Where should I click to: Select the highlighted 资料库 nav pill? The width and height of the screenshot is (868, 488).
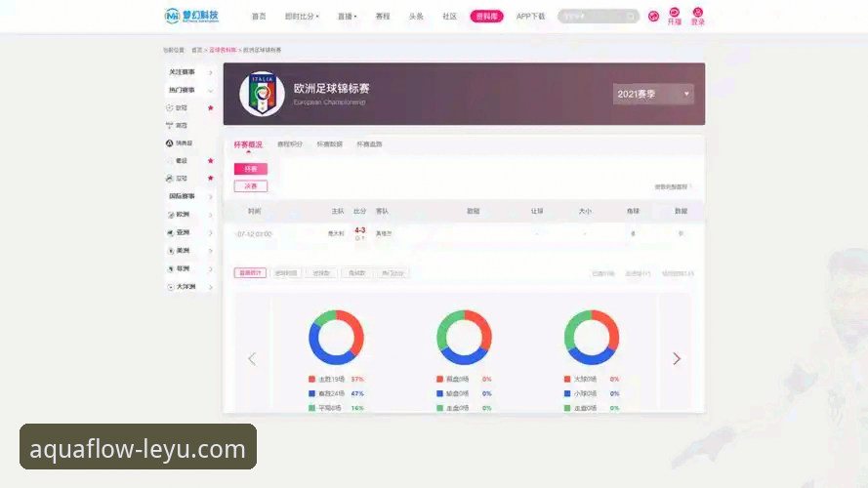coord(486,17)
